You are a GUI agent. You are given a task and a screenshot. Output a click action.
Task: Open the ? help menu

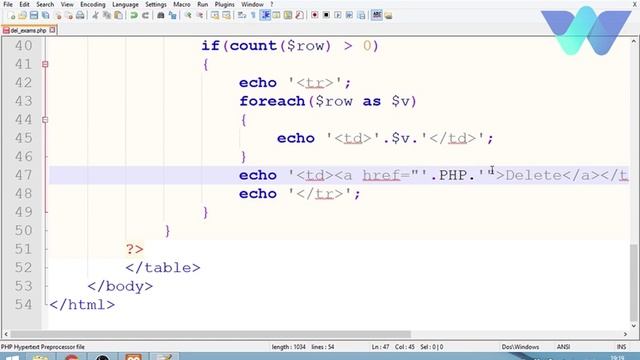point(272,4)
